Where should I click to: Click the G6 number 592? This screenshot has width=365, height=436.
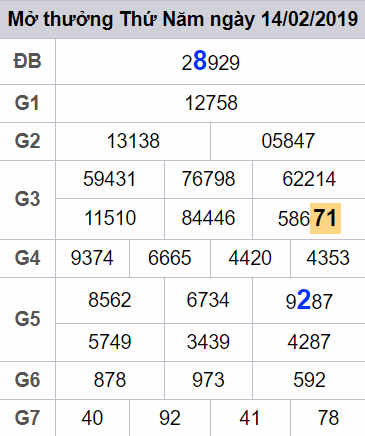pyautogui.click(x=309, y=380)
